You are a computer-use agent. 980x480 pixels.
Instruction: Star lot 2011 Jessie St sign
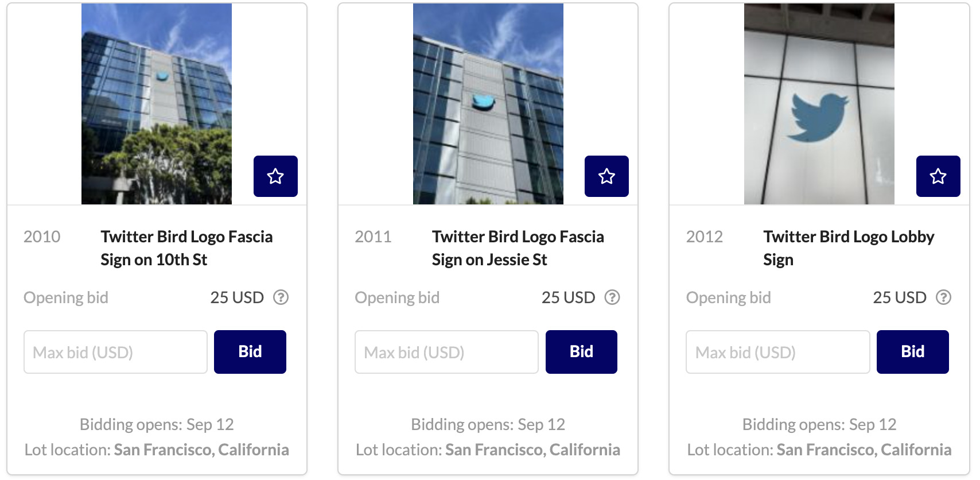pyautogui.click(x=606, y=176)
